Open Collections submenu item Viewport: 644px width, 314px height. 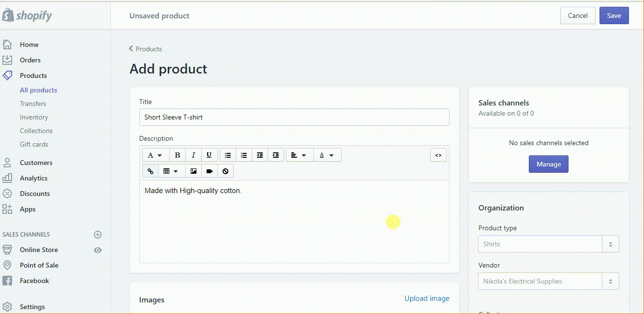36,131
